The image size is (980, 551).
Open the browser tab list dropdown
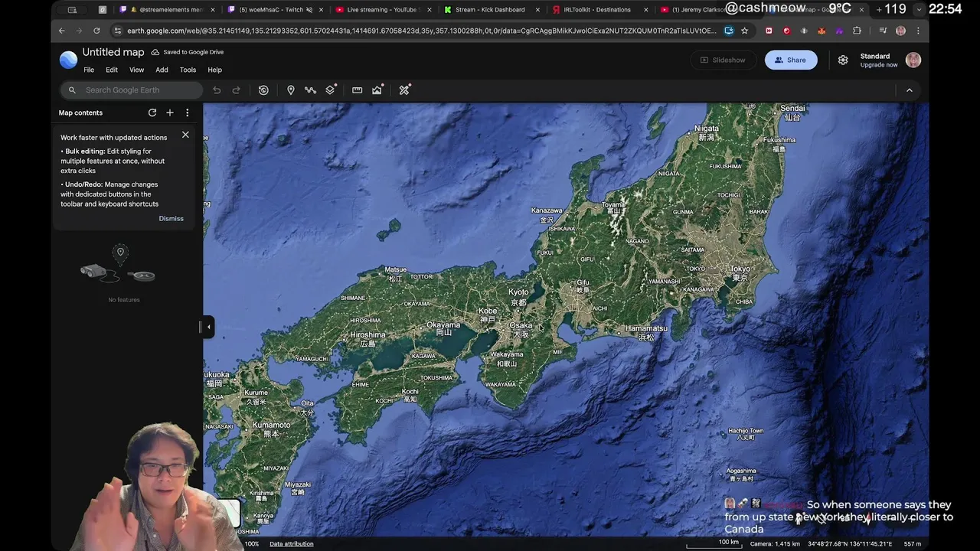[x=919, y=10]
